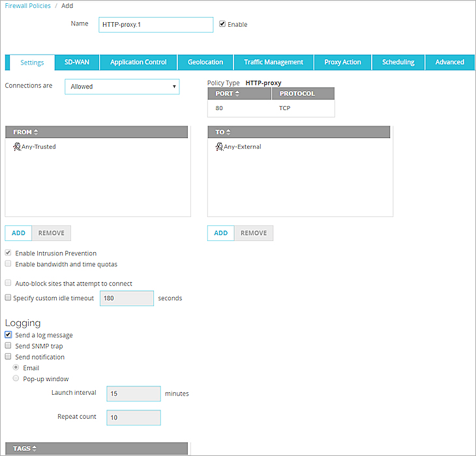Click REMOVE button under TO list
This screenshot has width=476, height=456.
254,233
